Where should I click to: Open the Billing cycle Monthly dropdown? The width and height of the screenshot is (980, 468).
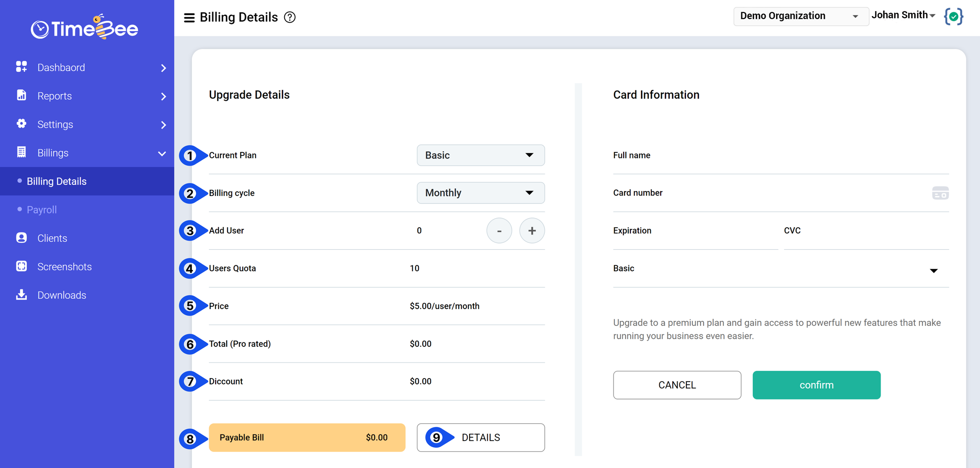[480, 193]
